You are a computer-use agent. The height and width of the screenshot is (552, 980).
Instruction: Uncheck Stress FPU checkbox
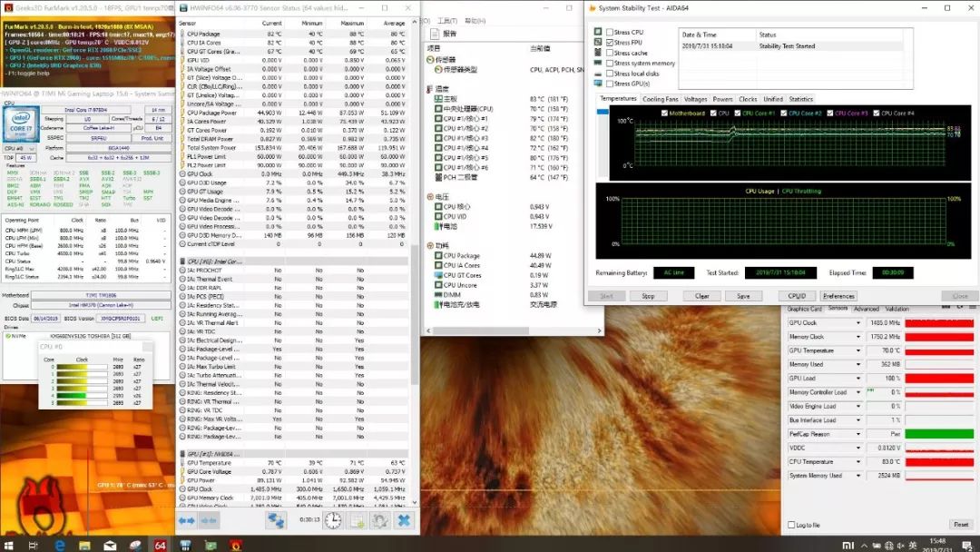[610, 43]
